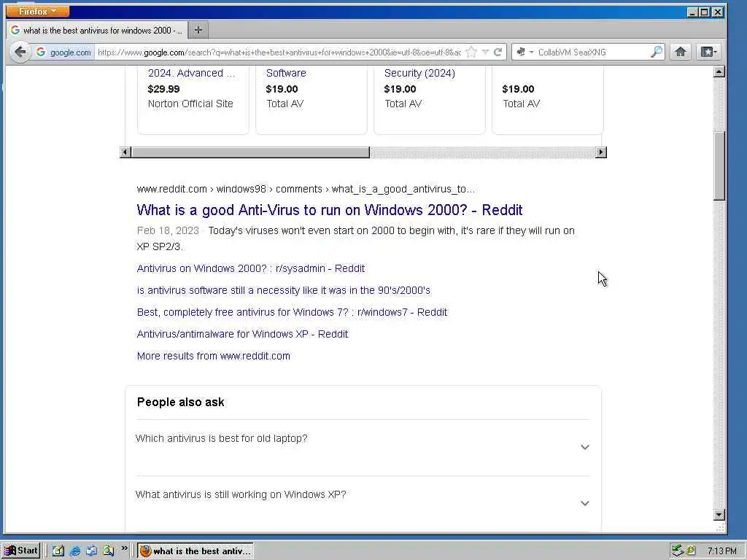Screen dimensions: 747x560
Task: Expand the quick launch overflow chevron
Action: (124, 548)
